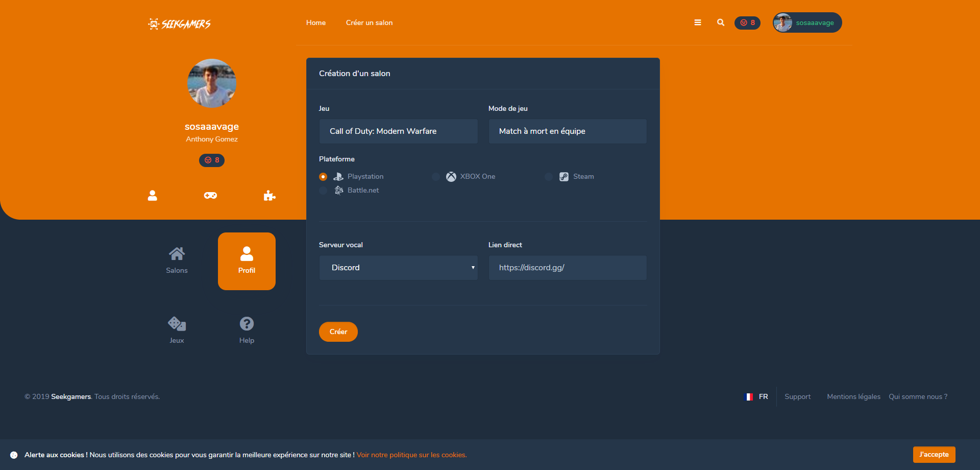The width and height of the screenshot is (980, 470).
Task: Click the XBOX logo icon
Action: coord(451,177)
